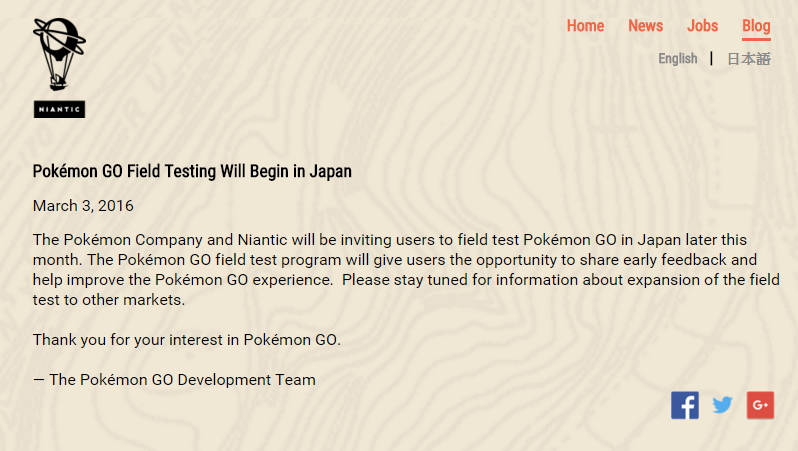Select the Blog tab
The height and width of the screenshot is (451, 798).
(756, 26)
